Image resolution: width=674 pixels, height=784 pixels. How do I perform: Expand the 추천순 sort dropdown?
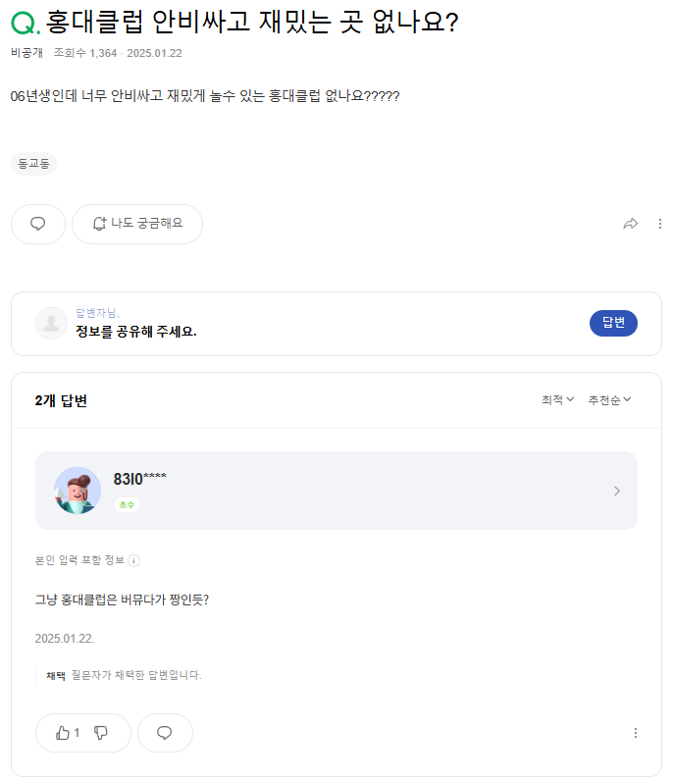(x=609, y=400)
